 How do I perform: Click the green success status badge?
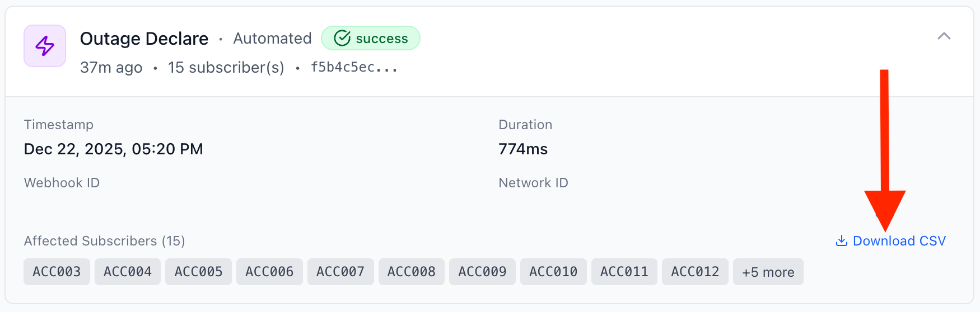click(x=370, y=38)
